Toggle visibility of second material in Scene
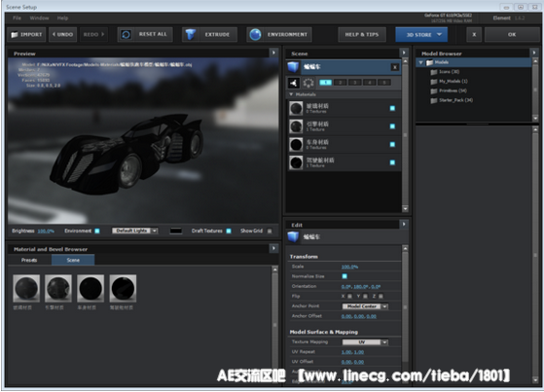Screen dimensions: 544x392 392,126
